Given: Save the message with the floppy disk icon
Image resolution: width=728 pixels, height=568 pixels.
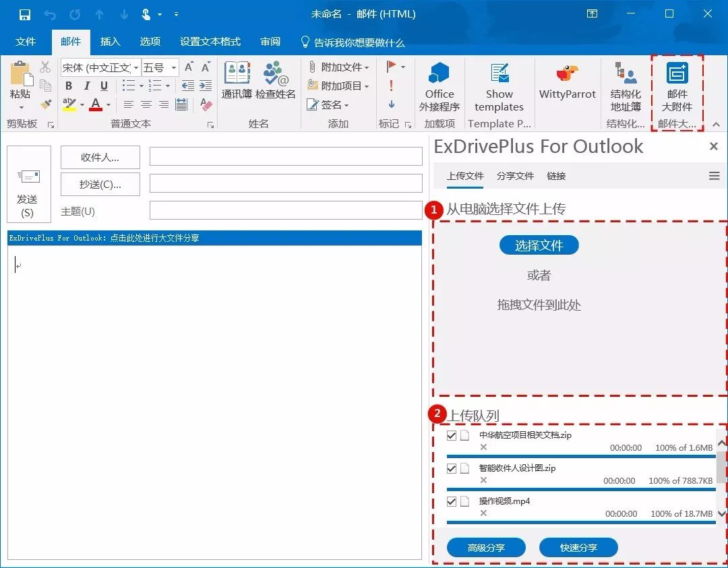Looking at the screenshot, I should [25, 14].
